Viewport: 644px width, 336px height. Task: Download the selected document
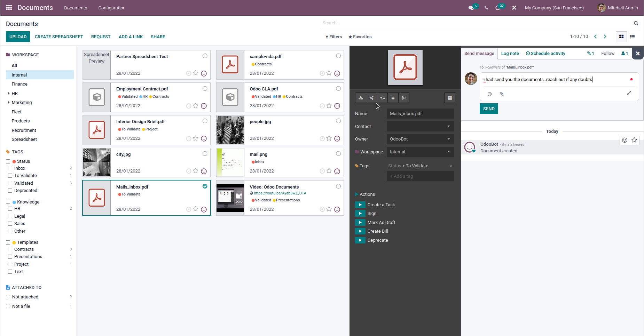click(361, 98)
